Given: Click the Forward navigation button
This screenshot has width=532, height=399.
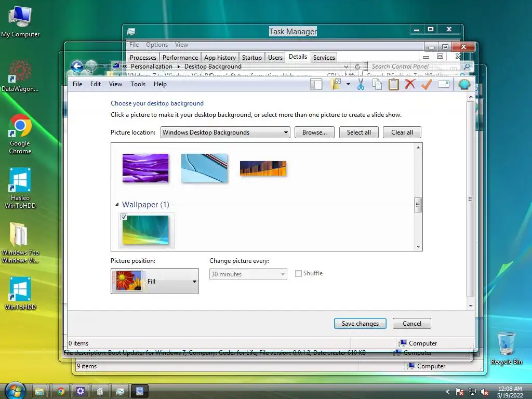Looking at the screenshot, I should coord(91,66).
